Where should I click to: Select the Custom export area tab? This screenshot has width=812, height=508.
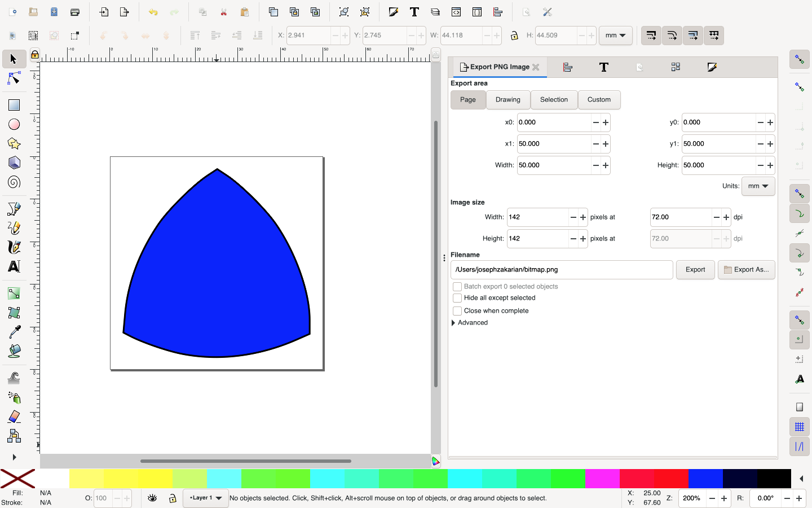tap(599, 100)
